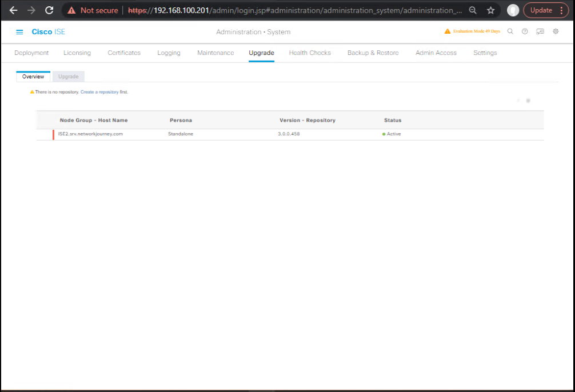
Task: Select host ISE2.srv.networkjourney.com
Action: coord(90,134)
